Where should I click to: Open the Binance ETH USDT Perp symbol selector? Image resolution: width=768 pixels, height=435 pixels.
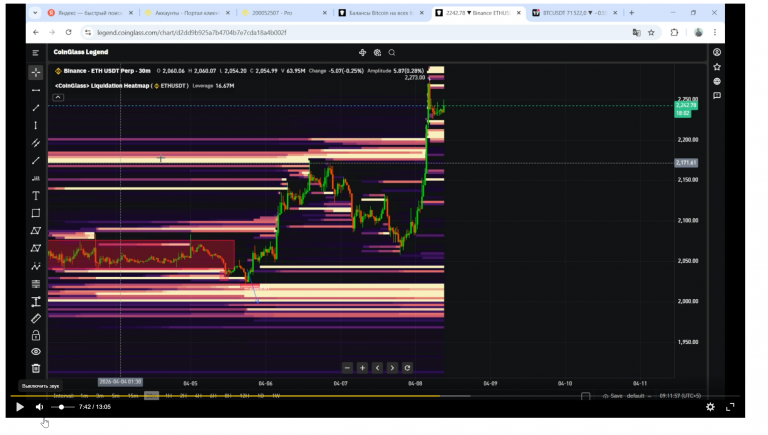point(103,71)
